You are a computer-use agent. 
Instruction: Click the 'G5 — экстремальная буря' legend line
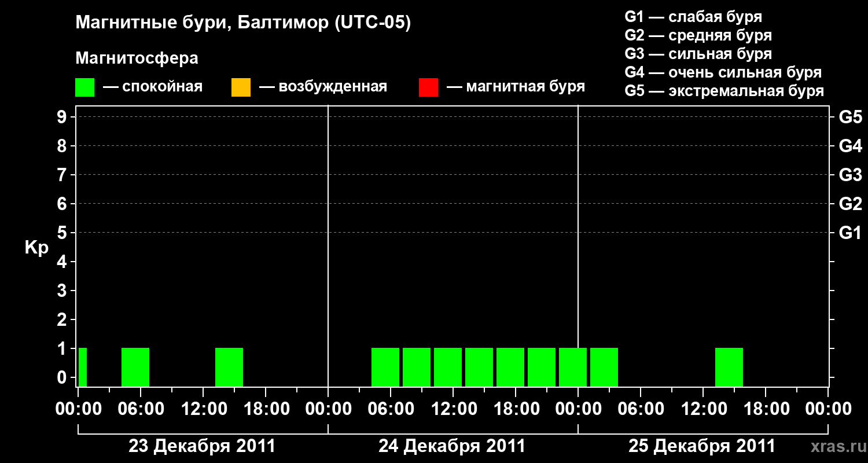click(x=724, y=91)
